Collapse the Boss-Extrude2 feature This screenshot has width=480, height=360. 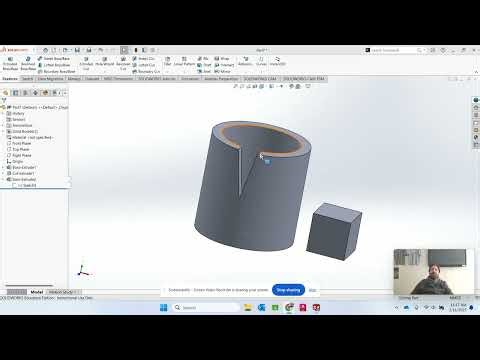point(3,179)
